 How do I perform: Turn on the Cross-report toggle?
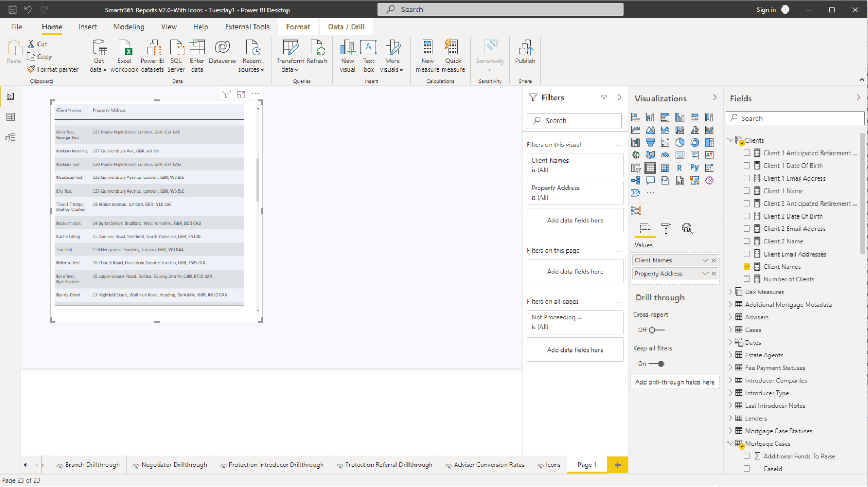(656, 330)
